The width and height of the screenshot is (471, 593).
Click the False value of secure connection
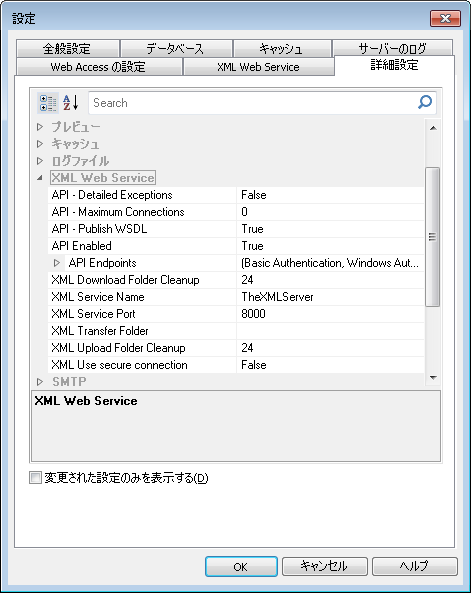click(330, 365)
